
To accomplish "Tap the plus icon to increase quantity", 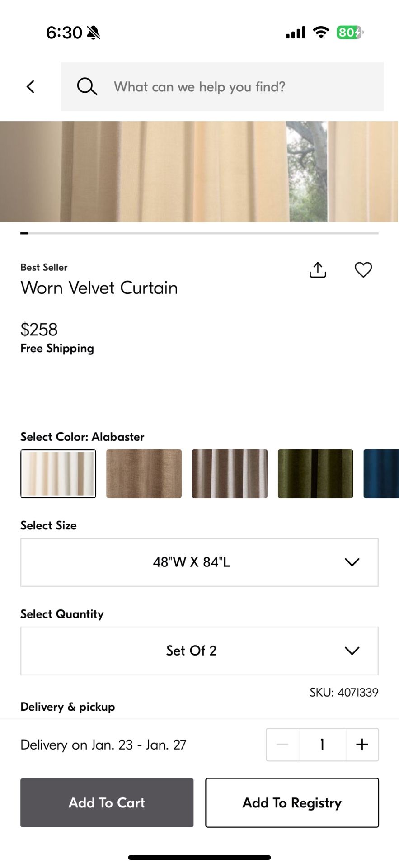I will pos(361,745).
